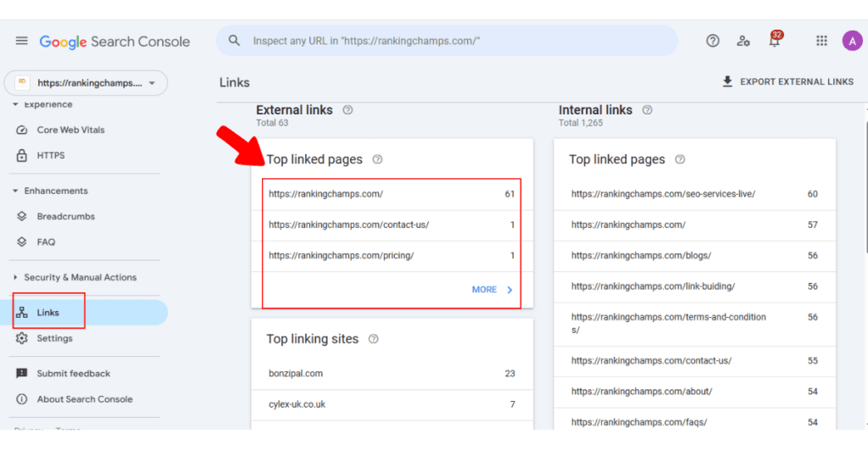Click external row rankingchamps.com/contact-us/ with 1

pos(392,225)
